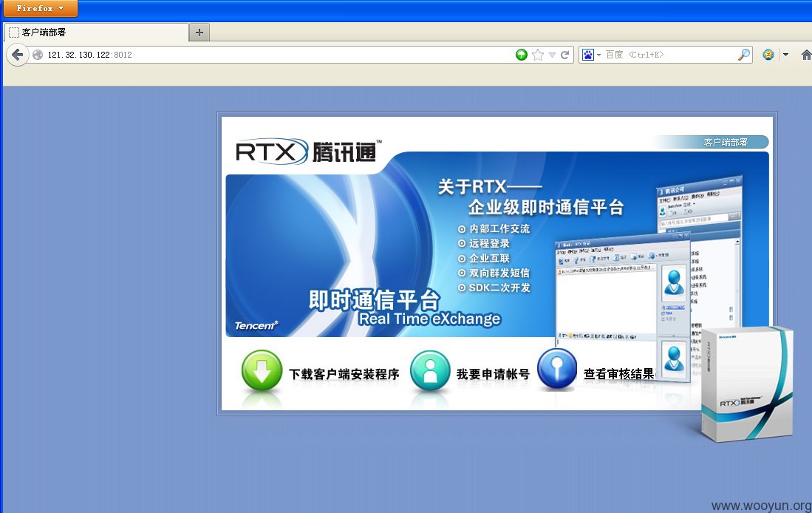Click the blue key review icon

(x=557, y=369)
